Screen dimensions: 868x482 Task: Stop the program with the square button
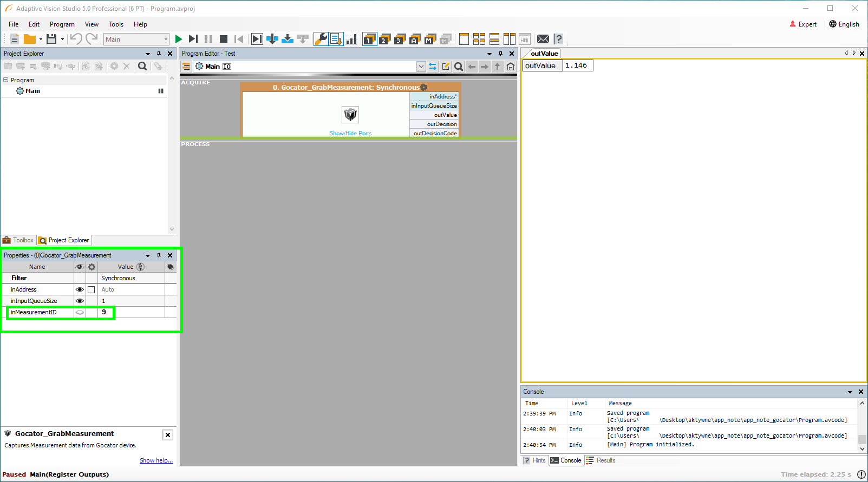pos(223,39)
